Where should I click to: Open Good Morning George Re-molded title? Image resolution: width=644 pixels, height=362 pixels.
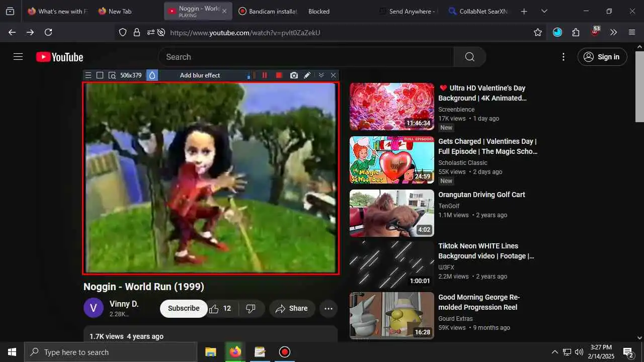(479, 302)
